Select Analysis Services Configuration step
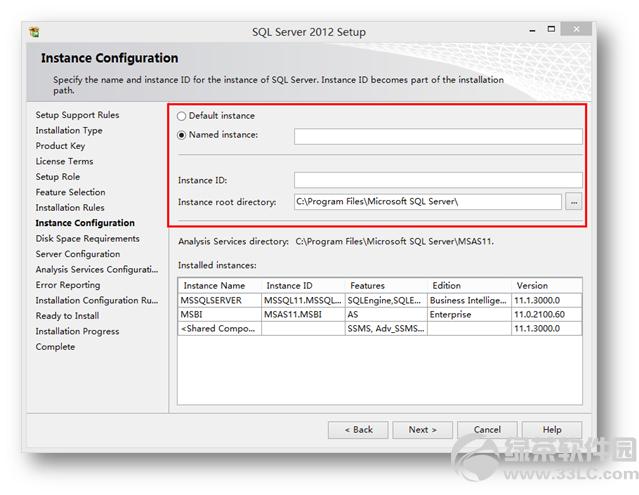 point(97,270)
